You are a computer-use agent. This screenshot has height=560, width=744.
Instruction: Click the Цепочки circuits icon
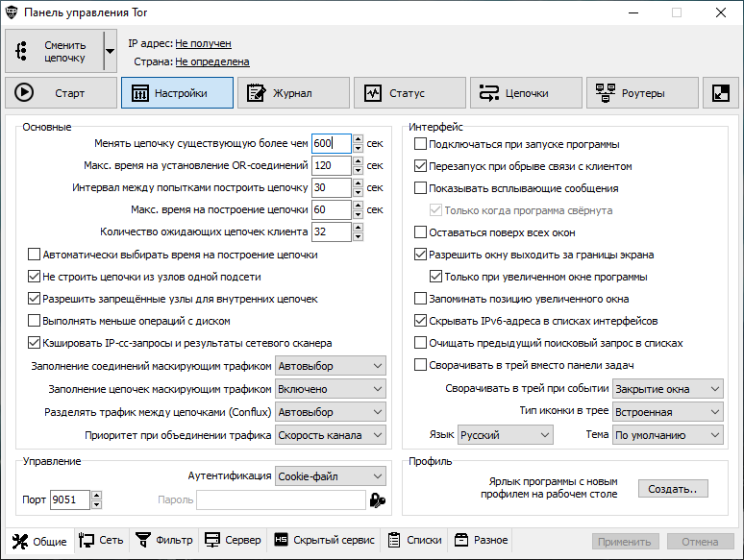488,93
